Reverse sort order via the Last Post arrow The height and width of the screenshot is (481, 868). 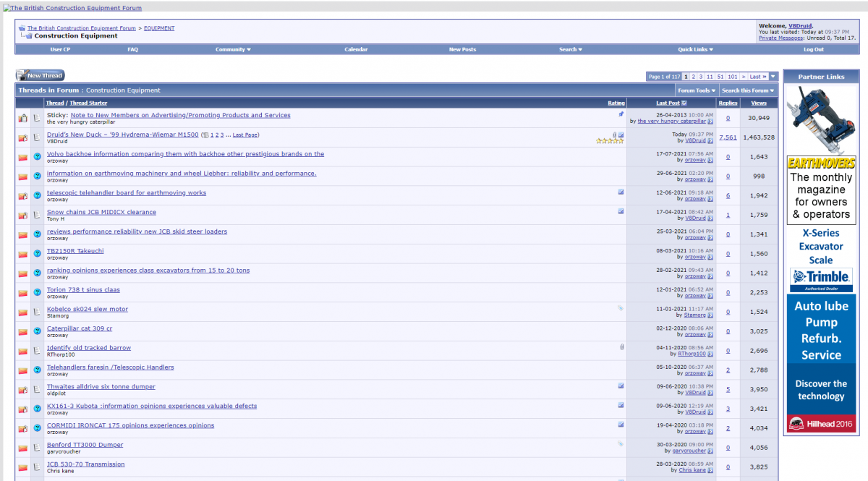(684, 103)
